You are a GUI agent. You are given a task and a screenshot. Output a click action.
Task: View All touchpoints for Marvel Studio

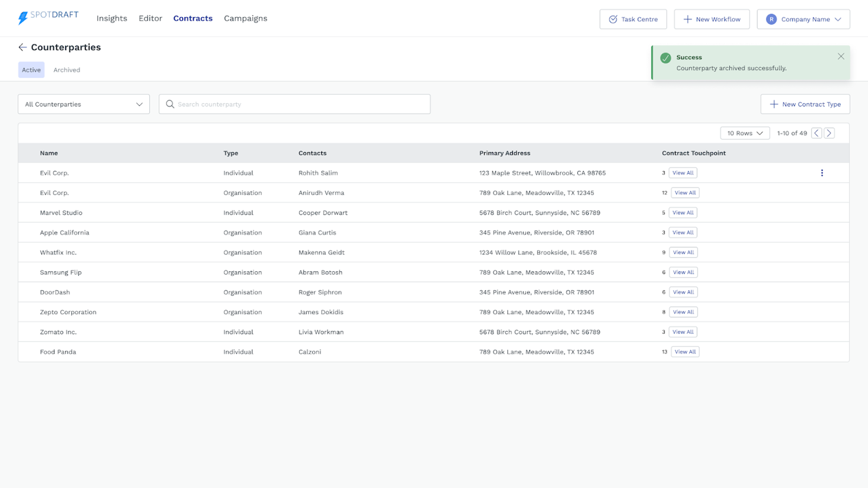[683, 213]
